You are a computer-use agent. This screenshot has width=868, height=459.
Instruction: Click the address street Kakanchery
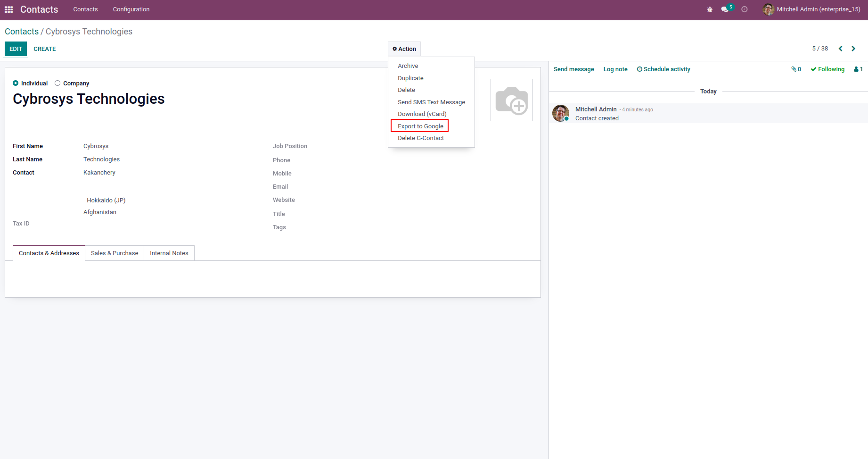99,173
